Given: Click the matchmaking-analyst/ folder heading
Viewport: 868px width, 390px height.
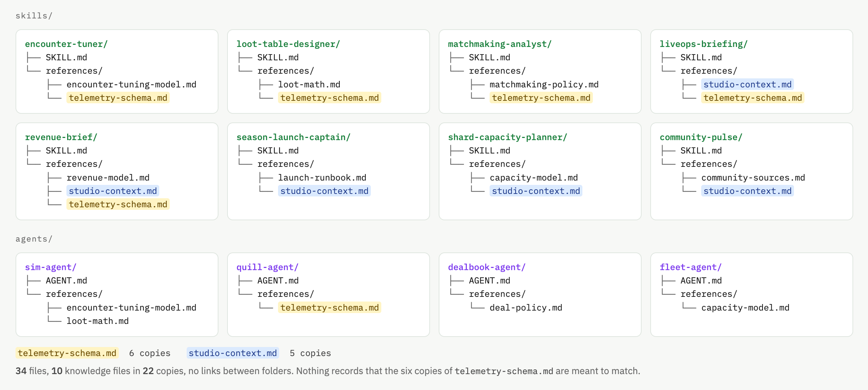Looking at the screenshot, I should click(500, 44).
